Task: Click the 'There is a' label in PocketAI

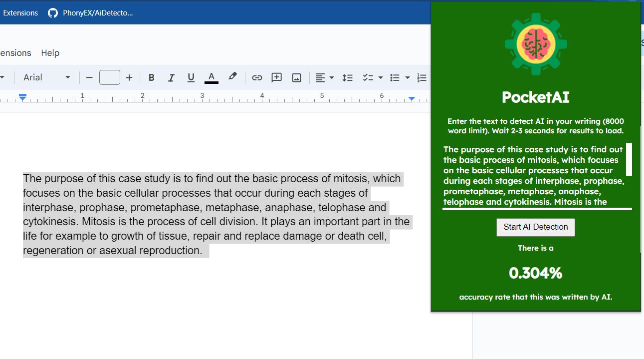Action: (536, 248)
